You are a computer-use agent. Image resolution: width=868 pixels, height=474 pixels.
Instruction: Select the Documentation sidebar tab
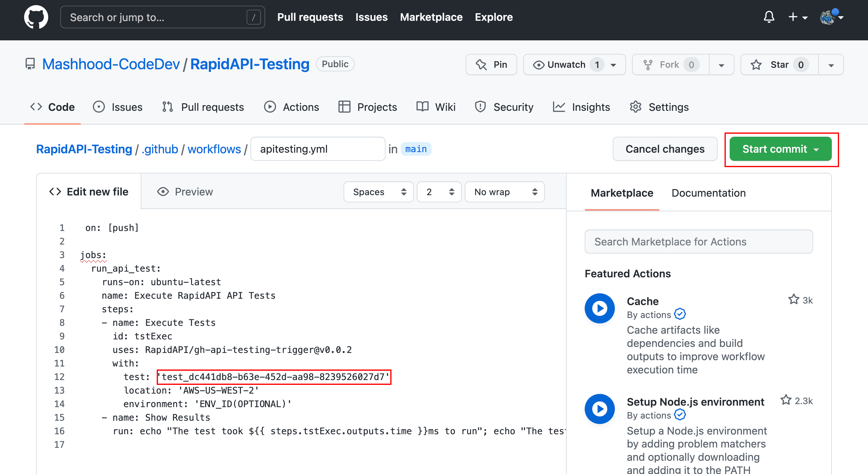click(x=708, y=193)
